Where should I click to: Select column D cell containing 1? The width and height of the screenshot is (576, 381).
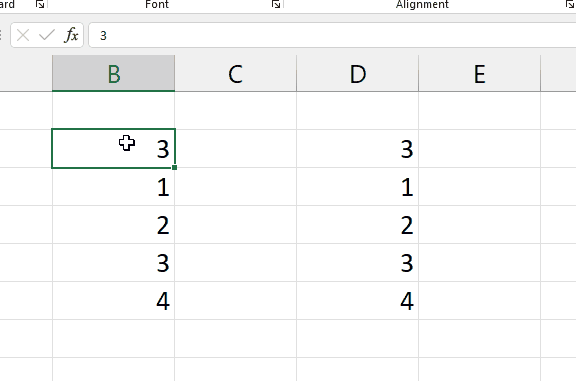(357, 187)
